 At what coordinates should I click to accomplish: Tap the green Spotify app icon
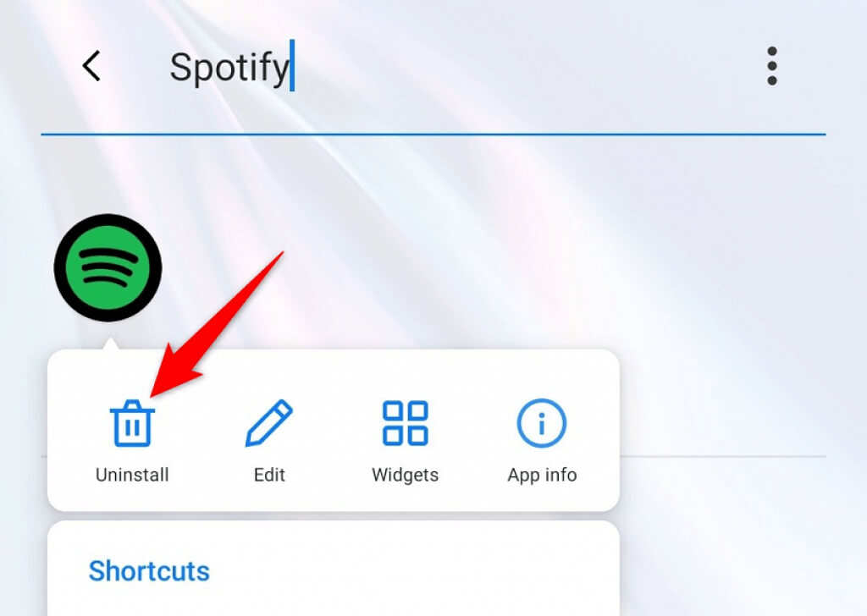click(108, 268)
